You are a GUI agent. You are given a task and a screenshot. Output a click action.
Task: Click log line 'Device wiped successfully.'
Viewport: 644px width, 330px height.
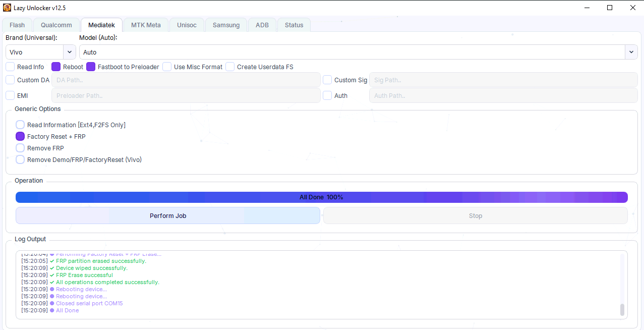92,268
